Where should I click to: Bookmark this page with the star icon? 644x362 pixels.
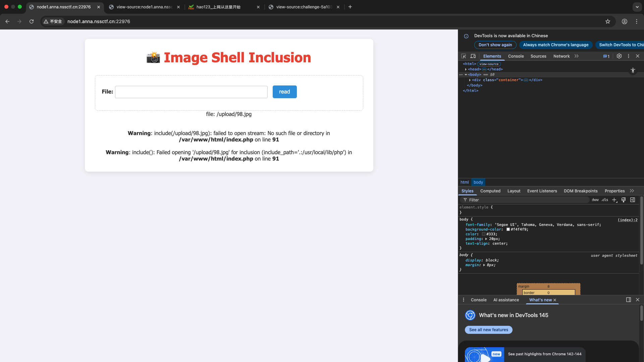point(608,21)
